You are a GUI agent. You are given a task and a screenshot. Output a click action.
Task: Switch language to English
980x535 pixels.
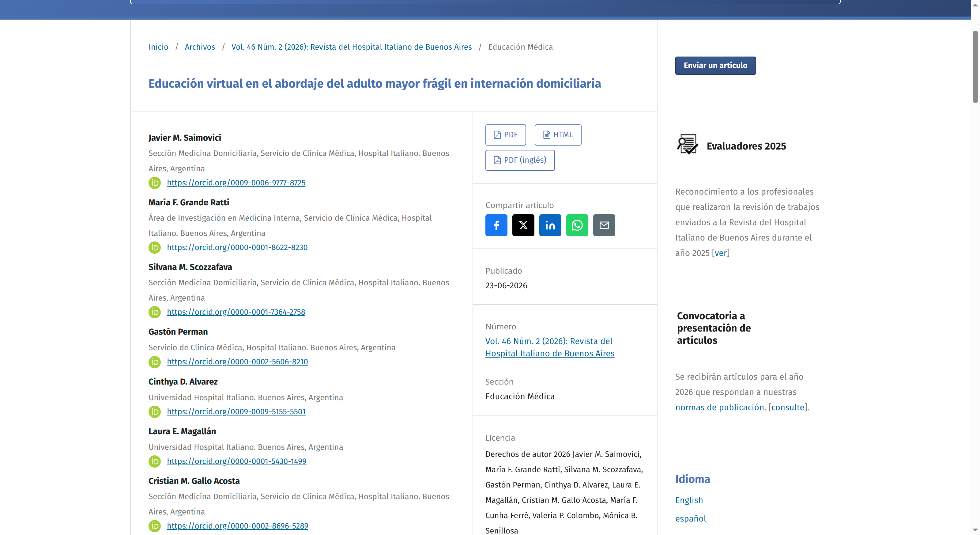coord(689,500)
